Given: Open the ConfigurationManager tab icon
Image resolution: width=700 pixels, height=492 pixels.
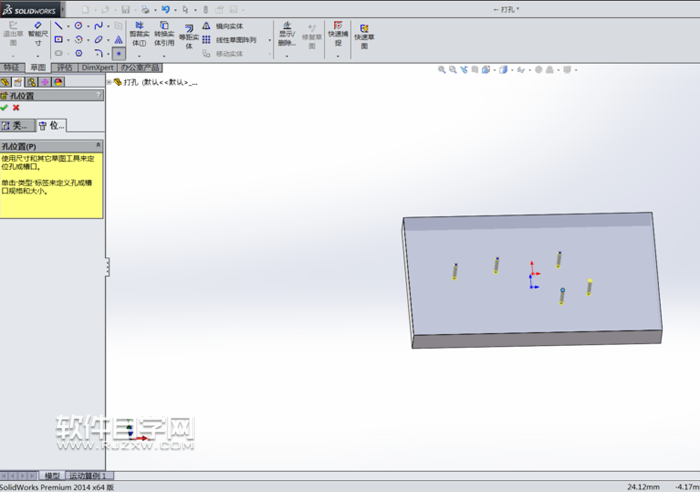Looking at the screenshot, I should pos(31,82).
